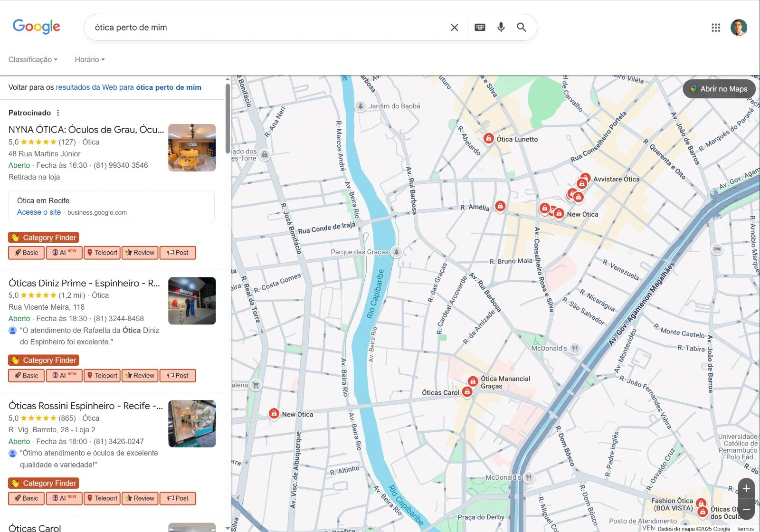Open the AI feature in Category Finder
This screenshot has width=760, height=532.
click(62, 252)
